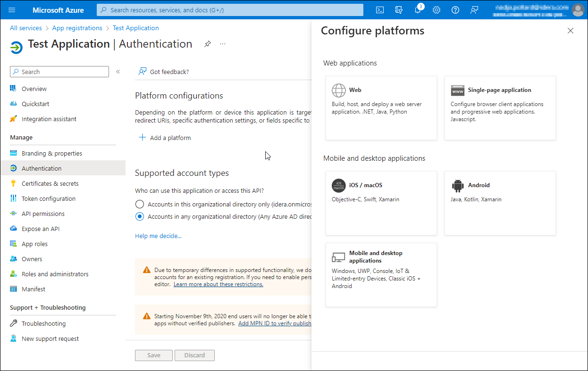Close the Configure platforms panel
588x371 pixels.
571,31
